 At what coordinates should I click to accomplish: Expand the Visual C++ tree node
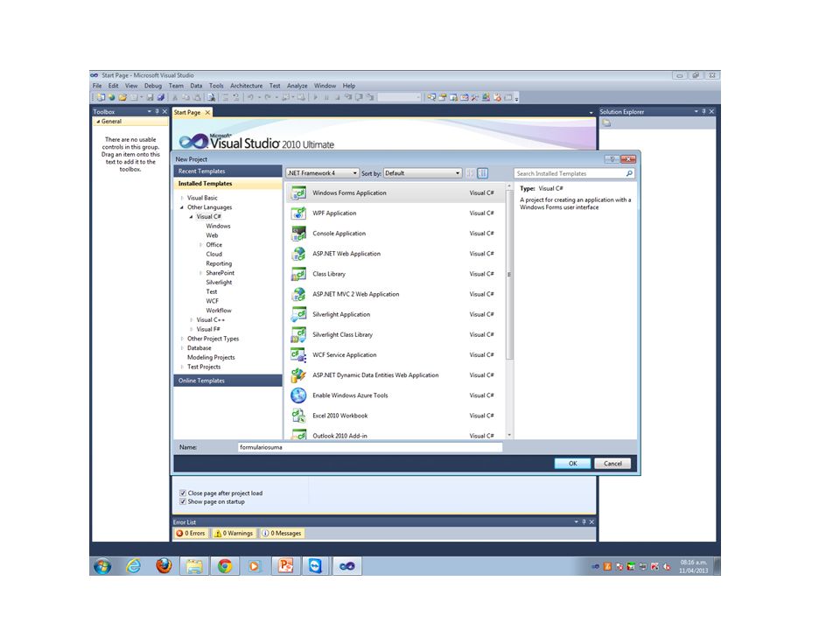coord(192,320)
